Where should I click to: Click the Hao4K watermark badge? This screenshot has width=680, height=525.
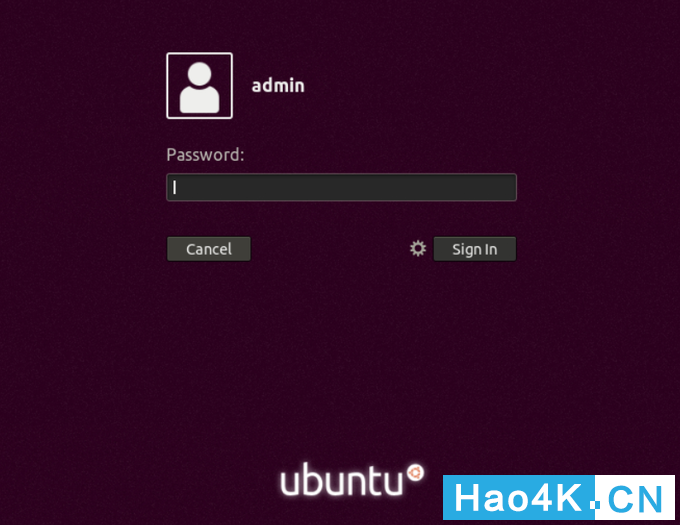pyautogui.click(x=559, y=497)
